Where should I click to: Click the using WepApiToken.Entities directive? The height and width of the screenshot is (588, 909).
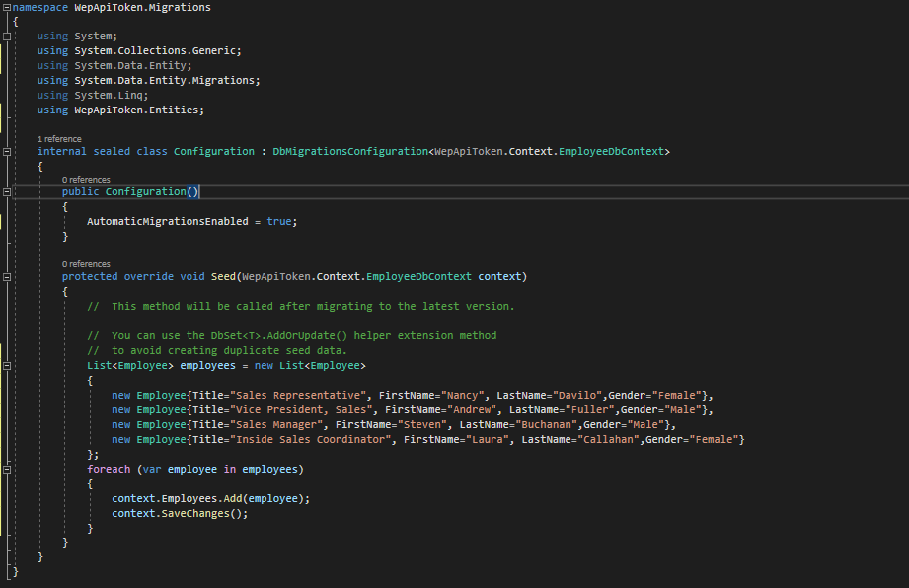118,110
